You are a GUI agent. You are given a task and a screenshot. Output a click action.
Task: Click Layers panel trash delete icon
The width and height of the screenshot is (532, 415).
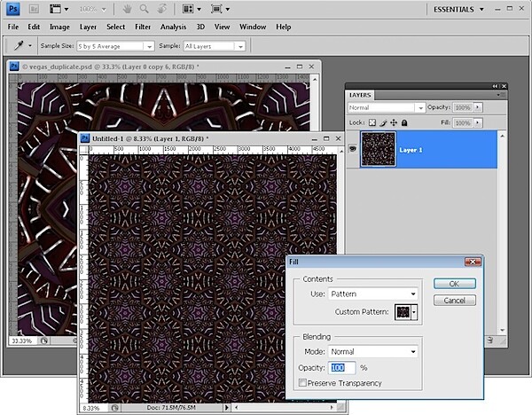click(490, 340)
